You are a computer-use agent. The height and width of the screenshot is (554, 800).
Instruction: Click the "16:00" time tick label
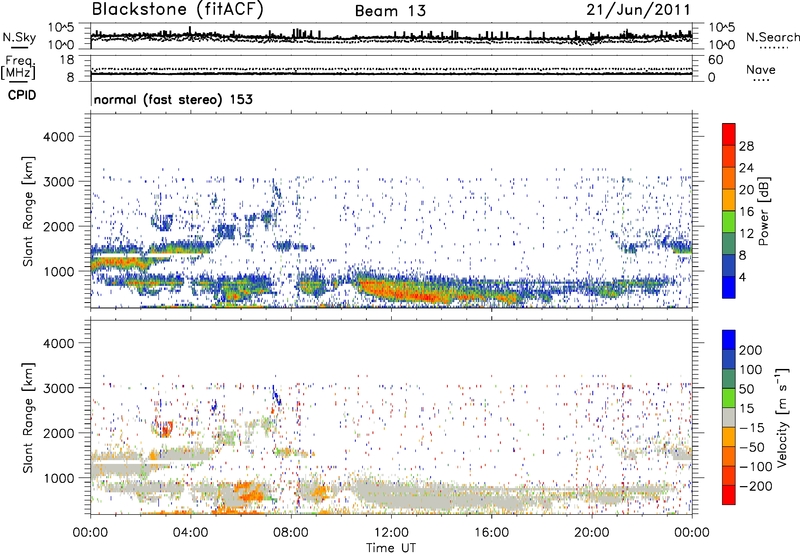(x=491, y=533)
